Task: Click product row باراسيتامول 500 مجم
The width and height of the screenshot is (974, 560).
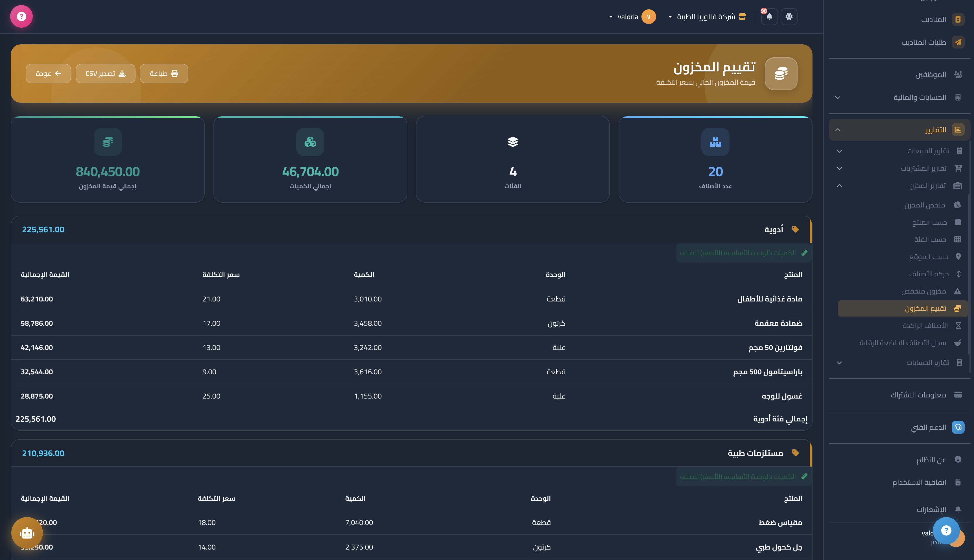Action: coord(411,371)
